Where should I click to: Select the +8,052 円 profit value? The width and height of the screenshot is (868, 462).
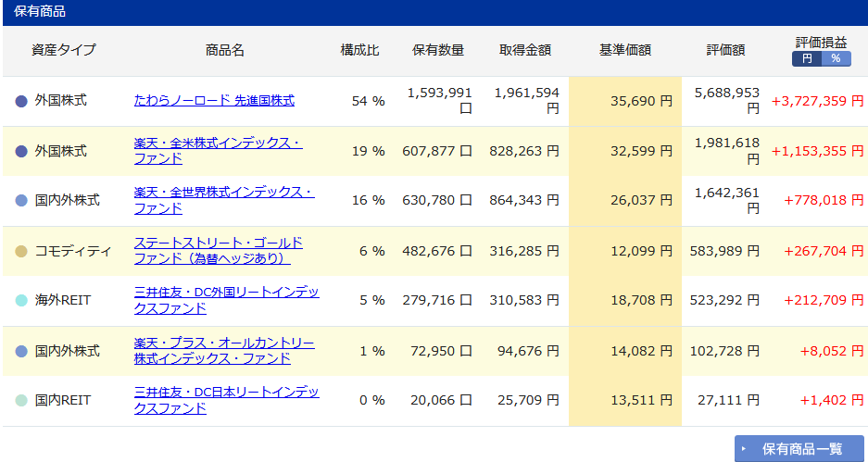[832, 351]
